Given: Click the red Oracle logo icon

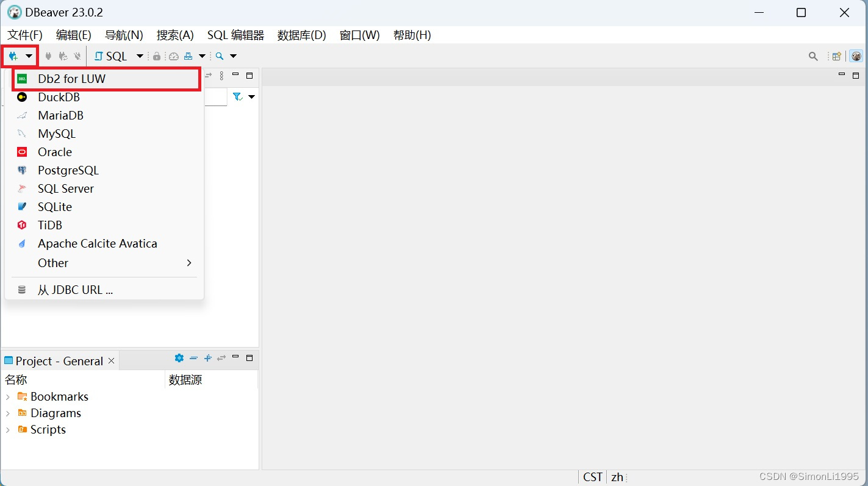Looking at the screenshot, I should (x=22, y=152).
